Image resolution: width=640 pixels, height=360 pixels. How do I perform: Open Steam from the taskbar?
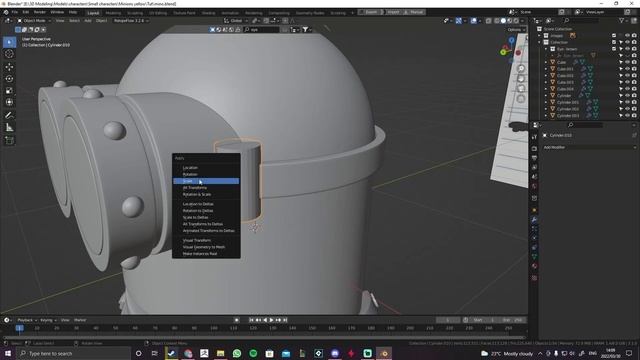pos(171,353)
